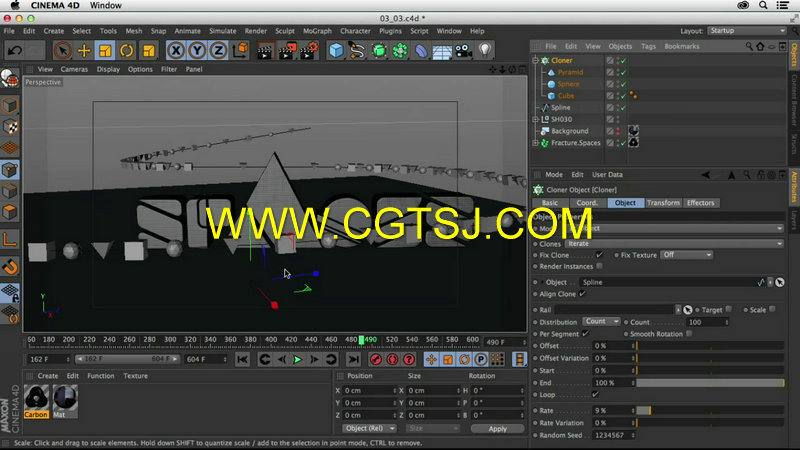This screenshot has height=450, width=800.
Task: Add a Cube primitive object
Action: tap(336, 51)
